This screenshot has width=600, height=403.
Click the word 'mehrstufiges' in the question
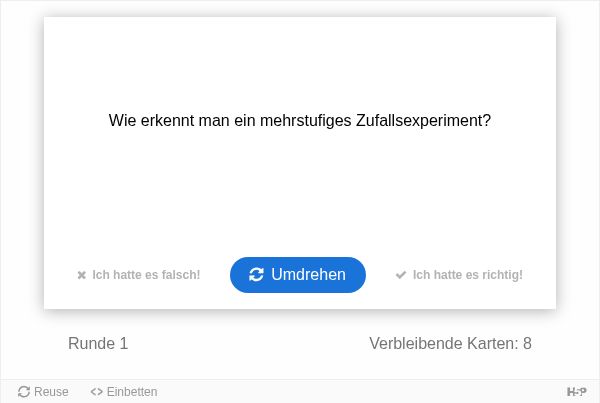coord(306,121)
